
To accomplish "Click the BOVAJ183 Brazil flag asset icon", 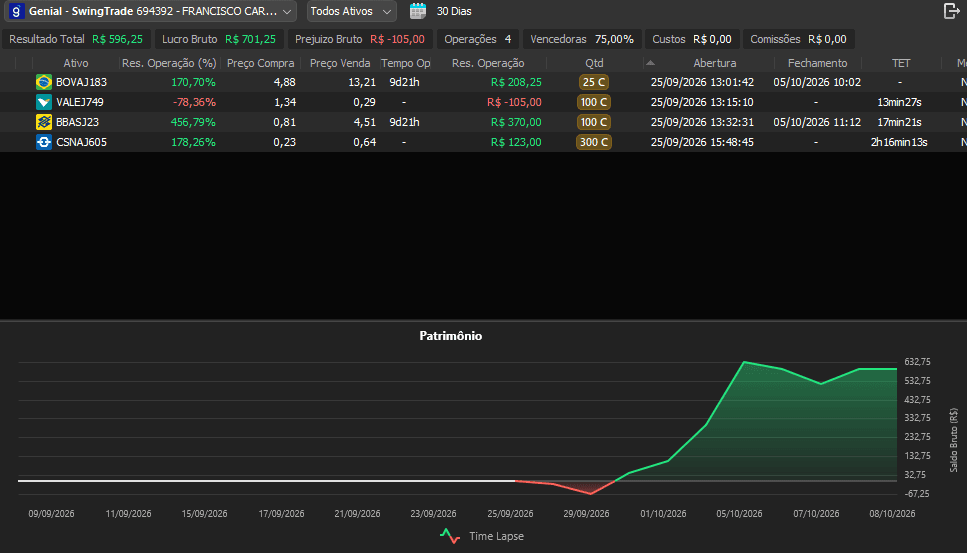I will click(44, 82).
